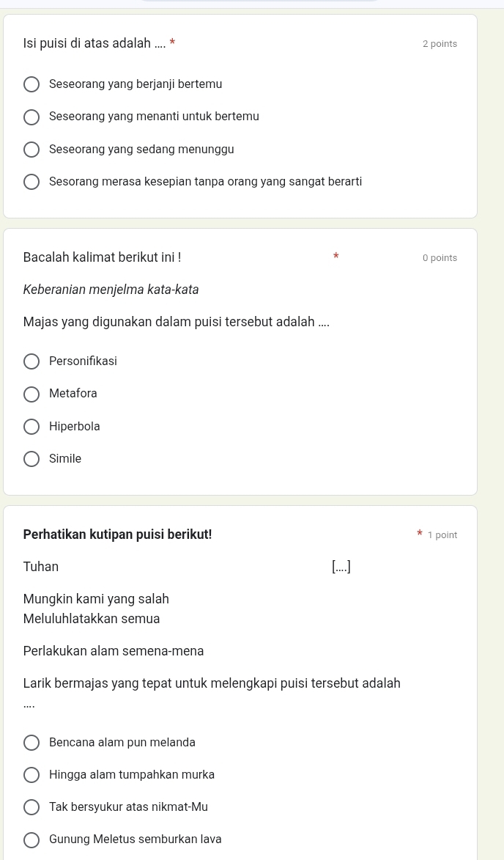Viewport: 504px width, 860px height.
Task: Select Simile as the answer
Action: pos(31,459)
